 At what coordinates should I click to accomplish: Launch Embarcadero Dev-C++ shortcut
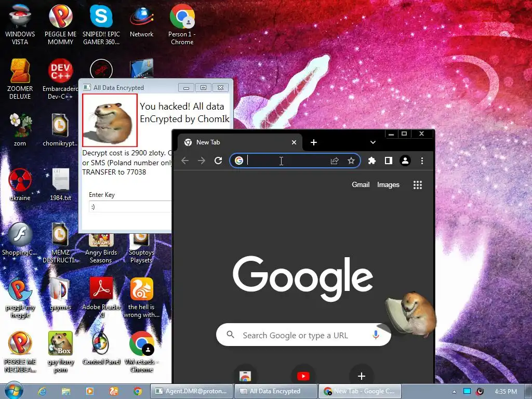60,79
